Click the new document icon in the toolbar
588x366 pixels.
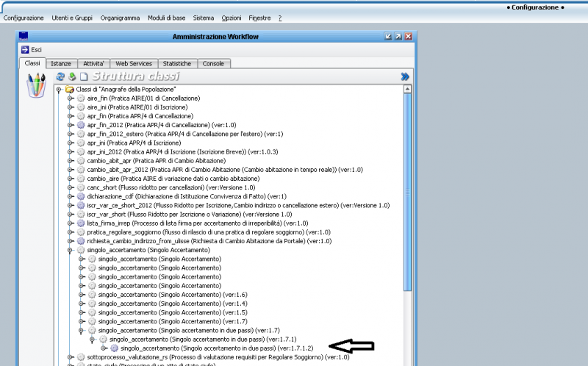pos(84,76)
